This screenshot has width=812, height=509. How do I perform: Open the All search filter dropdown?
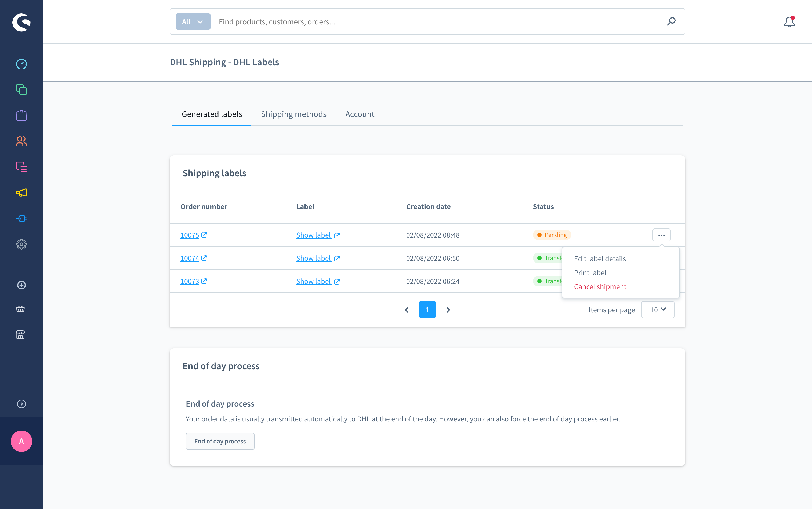click(x=193, y=21)
